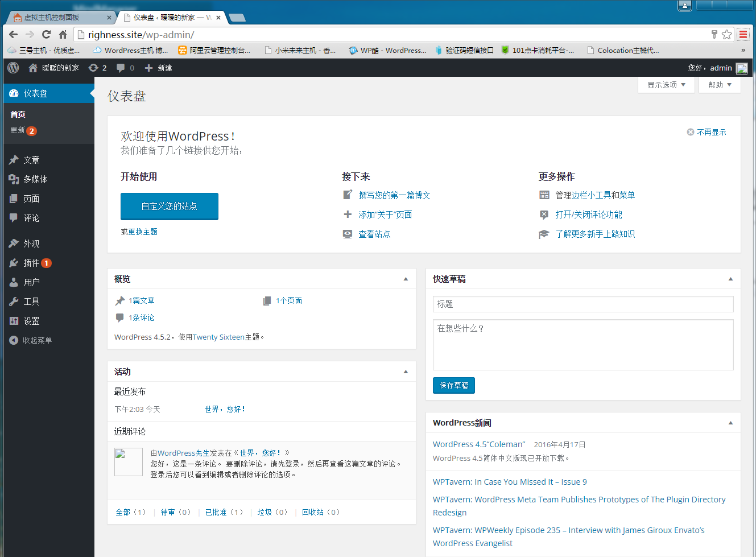
Task: Click the 添加"关于"页面 link
Action: 385,214
